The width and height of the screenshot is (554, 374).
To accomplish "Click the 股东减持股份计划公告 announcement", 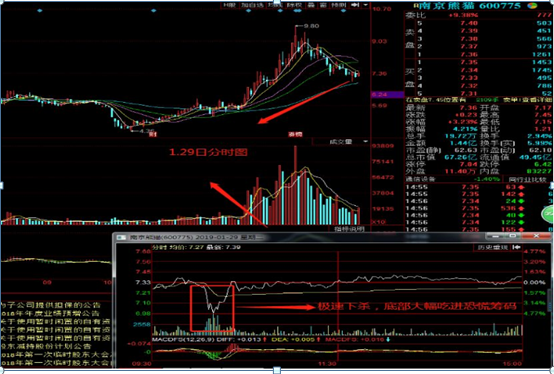I will click(46, 346).
